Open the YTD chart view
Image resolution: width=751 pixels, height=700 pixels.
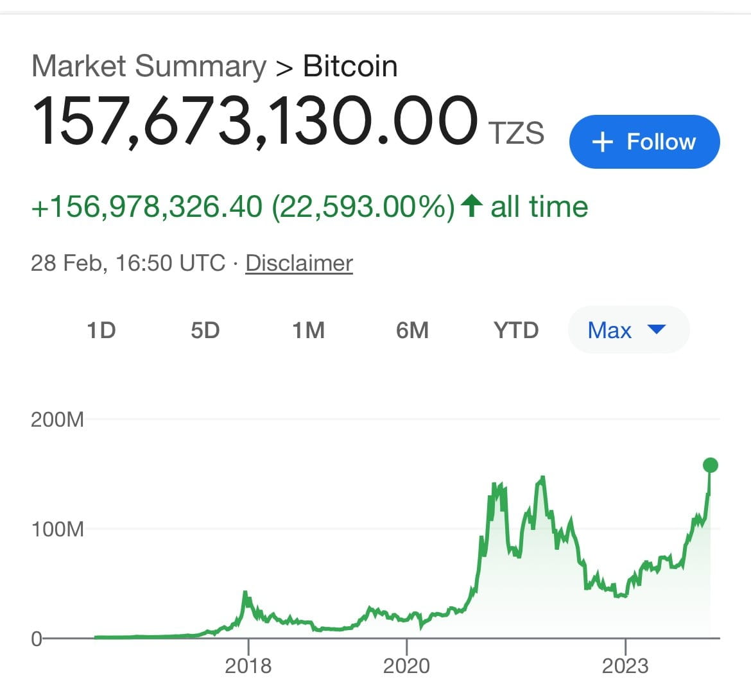pos(515,330)
